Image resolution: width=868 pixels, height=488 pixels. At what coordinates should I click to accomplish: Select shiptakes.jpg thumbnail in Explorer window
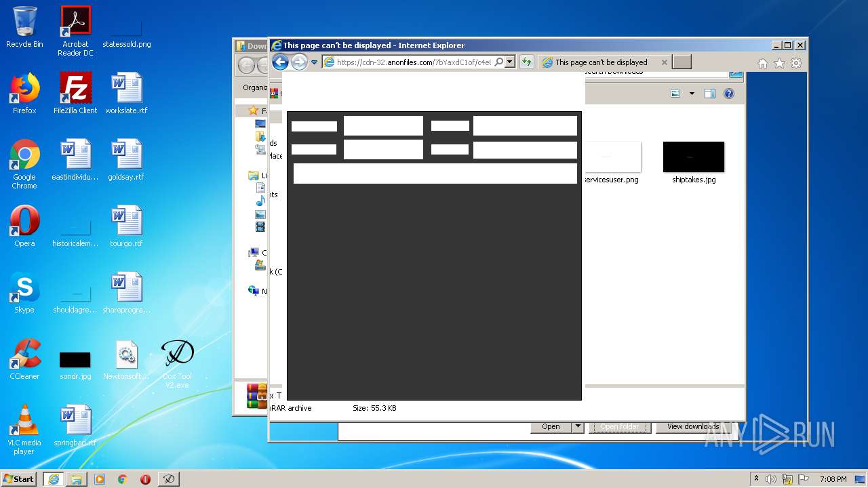pyautogui.click(x=694, y=157)
